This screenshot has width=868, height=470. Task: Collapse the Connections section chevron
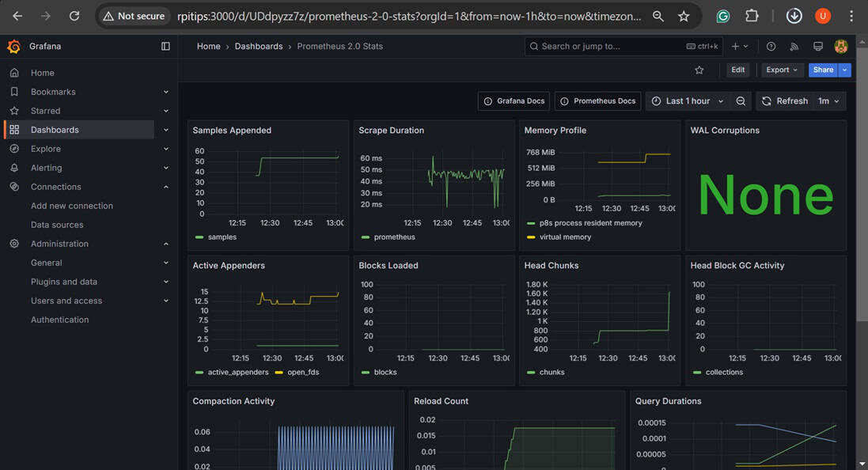click(x=166, y=187)
